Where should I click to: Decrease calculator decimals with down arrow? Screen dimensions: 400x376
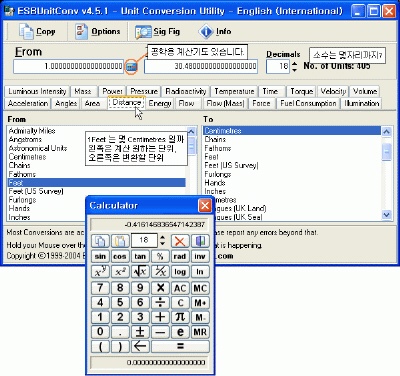point(162,244)
